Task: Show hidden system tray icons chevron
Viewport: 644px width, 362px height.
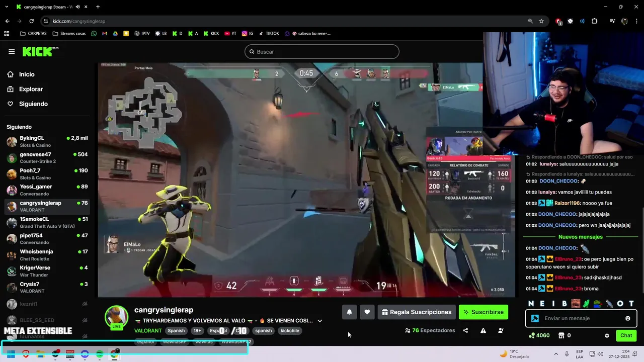Action: coord(556,354)
